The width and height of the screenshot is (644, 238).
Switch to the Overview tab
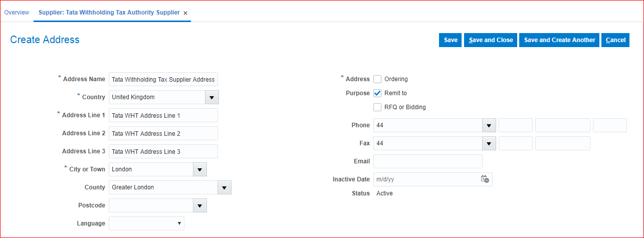click(x=17, y=13)
